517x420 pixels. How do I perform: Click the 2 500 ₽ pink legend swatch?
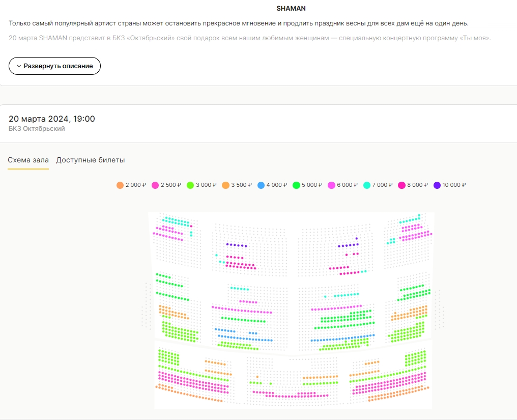click(x=155, y=185)
